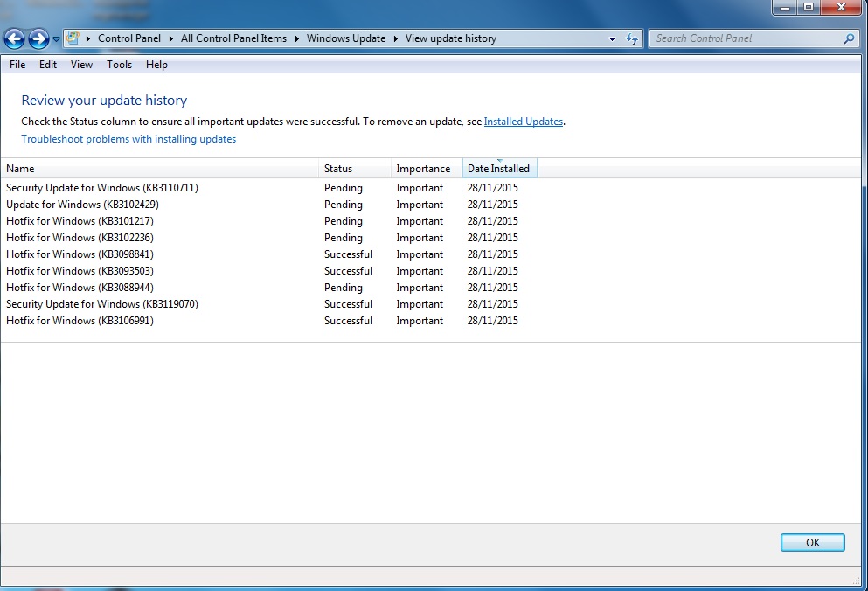Viewport: 868px width, 591px height.
Task: Open the Help menu
Action: pyautogui.click(x=156, y=65)
